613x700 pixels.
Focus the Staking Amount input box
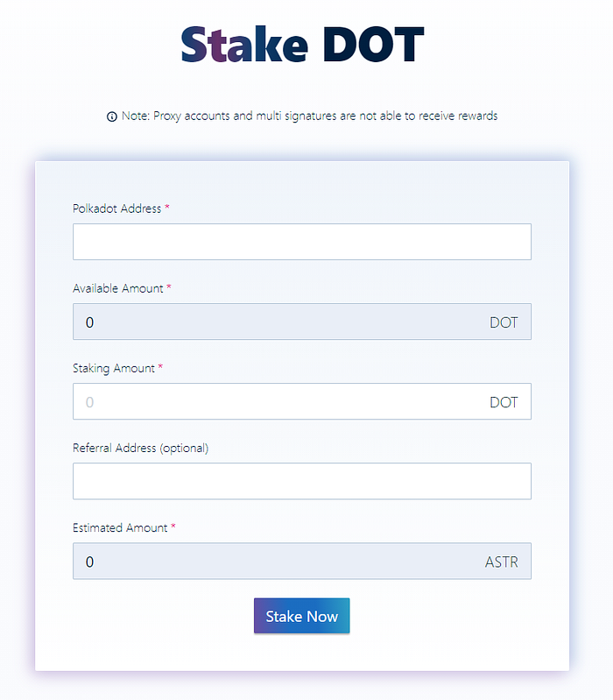coord(280,402)
